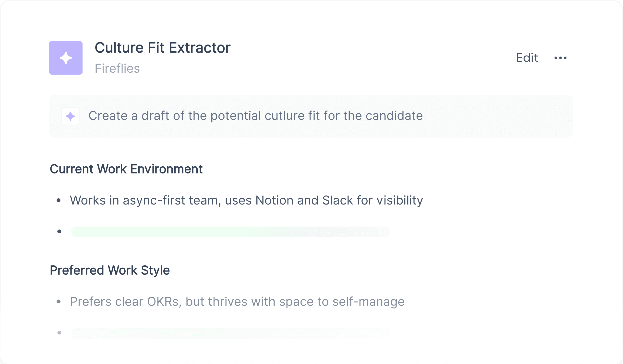Viewport: 623px width, 364px height.
Task: Click bullet dot before green loading bar
Action: [59, 231]
